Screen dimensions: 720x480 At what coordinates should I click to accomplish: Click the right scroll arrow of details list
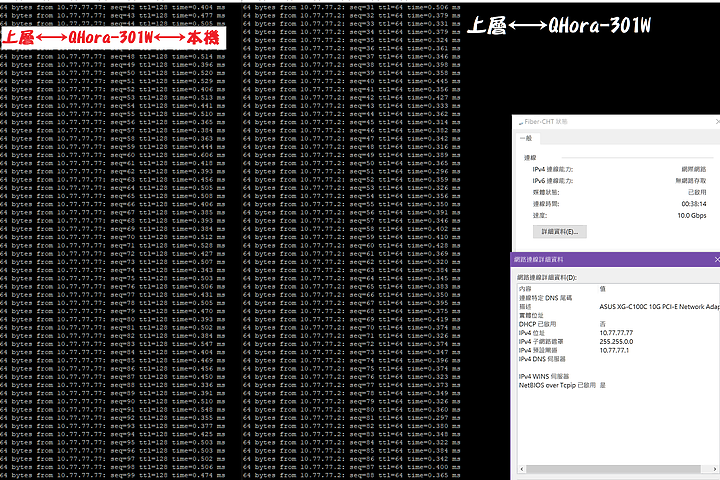coord(716,469)
